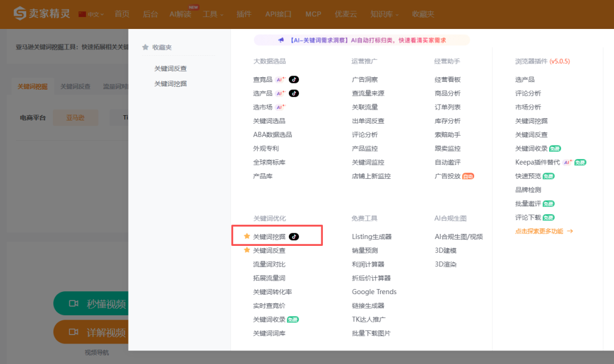Open AI合规生图/视频 tool
614x364 pixels.
[459, 237]
